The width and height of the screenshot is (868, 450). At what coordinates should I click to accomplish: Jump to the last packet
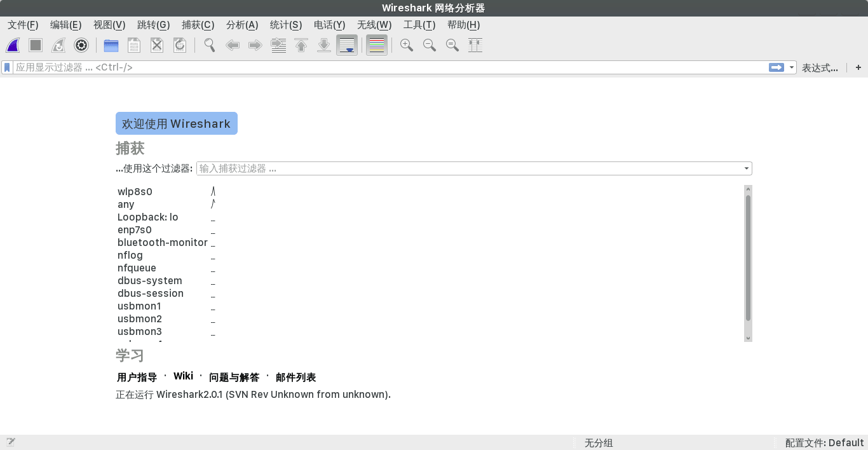coord(324,45)
